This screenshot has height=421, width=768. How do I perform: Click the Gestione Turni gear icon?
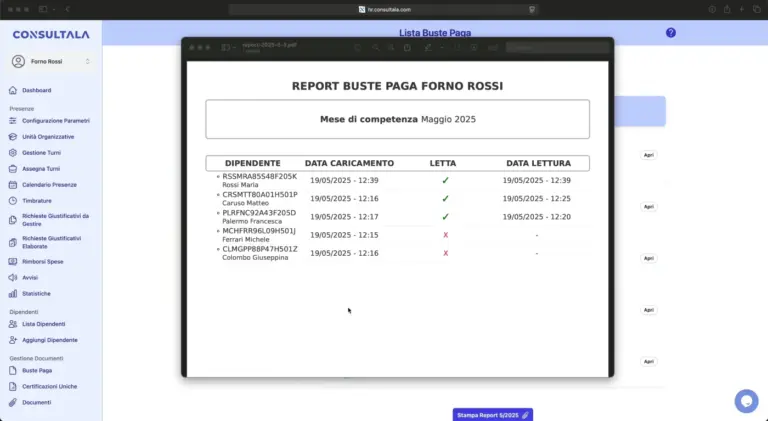coord(13,153)
